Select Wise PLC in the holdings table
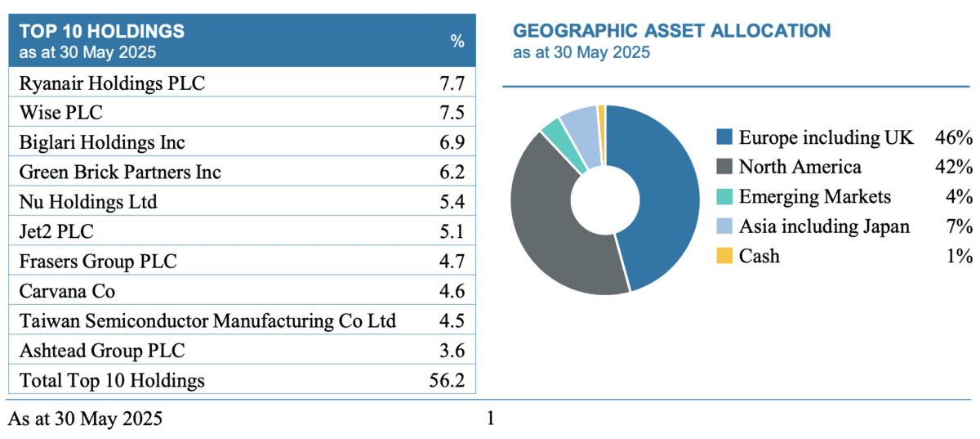The image size is (980, 439). coord(60,112)
